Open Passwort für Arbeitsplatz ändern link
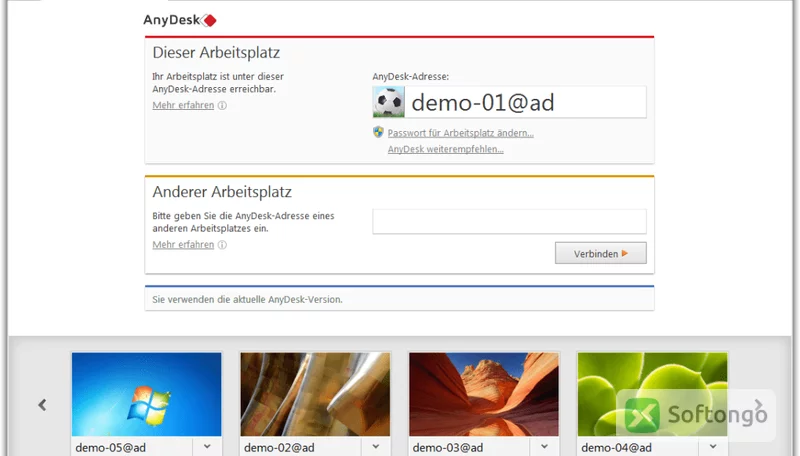The image size is (800, 456). pyautogui.click(x=460, y=133)
